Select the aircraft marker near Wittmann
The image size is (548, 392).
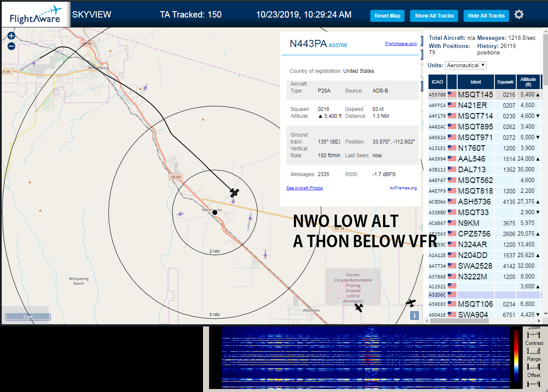359,307
